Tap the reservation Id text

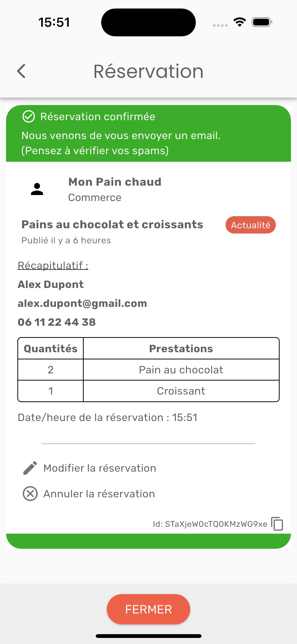point(210,524)
